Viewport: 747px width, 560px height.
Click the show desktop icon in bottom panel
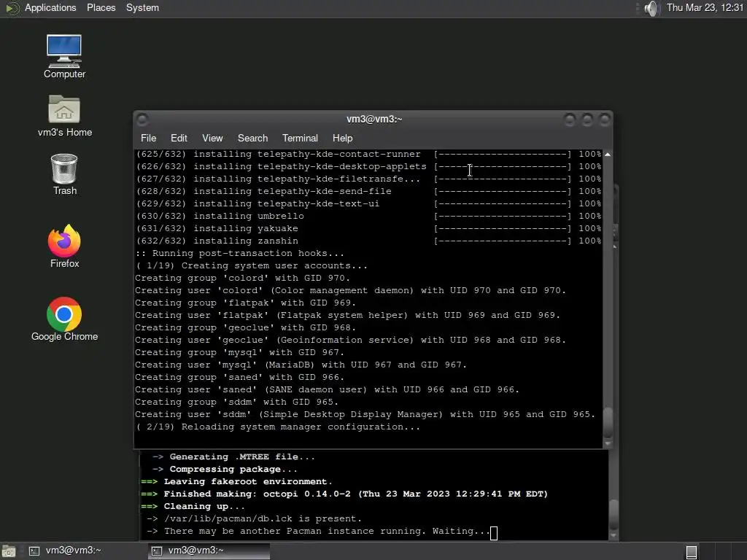[9, 551]
